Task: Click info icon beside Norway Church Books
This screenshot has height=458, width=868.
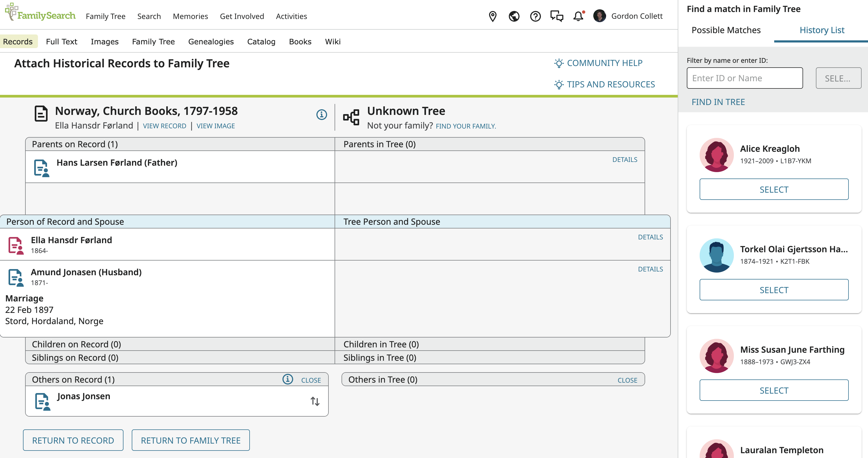Action: (x=321, y=115)
